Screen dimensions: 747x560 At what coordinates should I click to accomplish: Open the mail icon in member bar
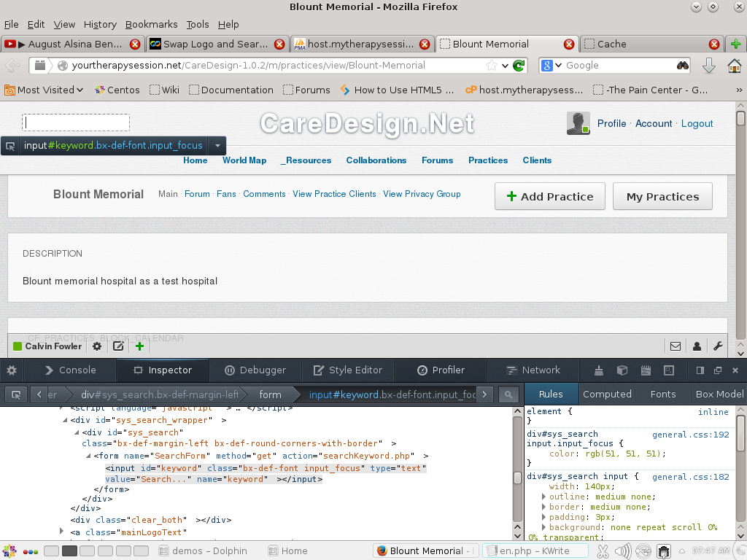tap(676, 346)
